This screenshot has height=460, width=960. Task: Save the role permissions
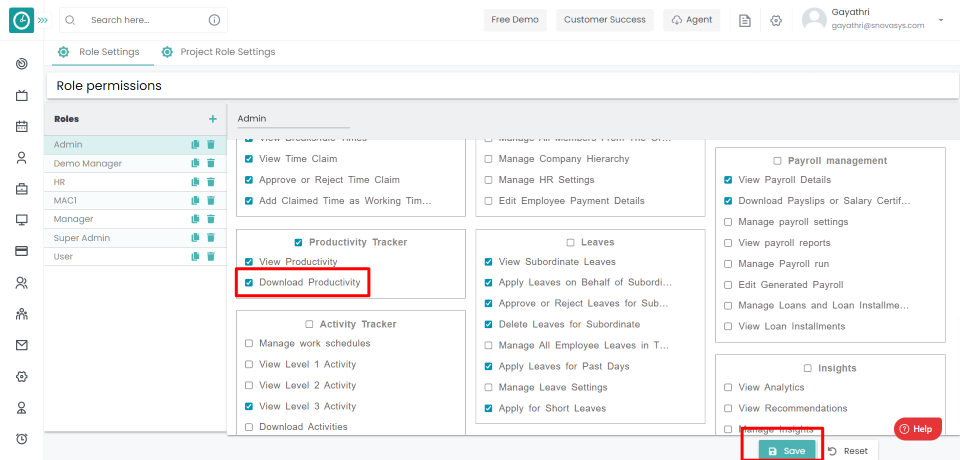(x=787, y=451)
